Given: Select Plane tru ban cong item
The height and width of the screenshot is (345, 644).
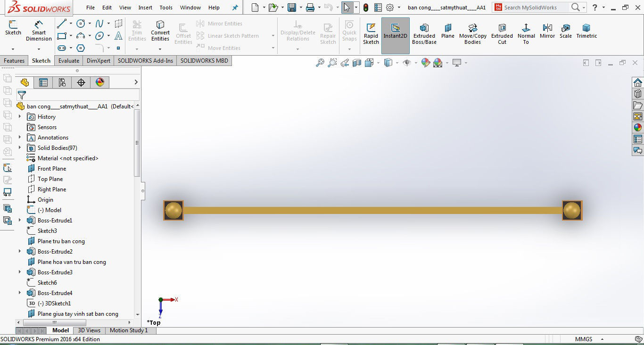Looking at the screenshot, I should (61, 241).
